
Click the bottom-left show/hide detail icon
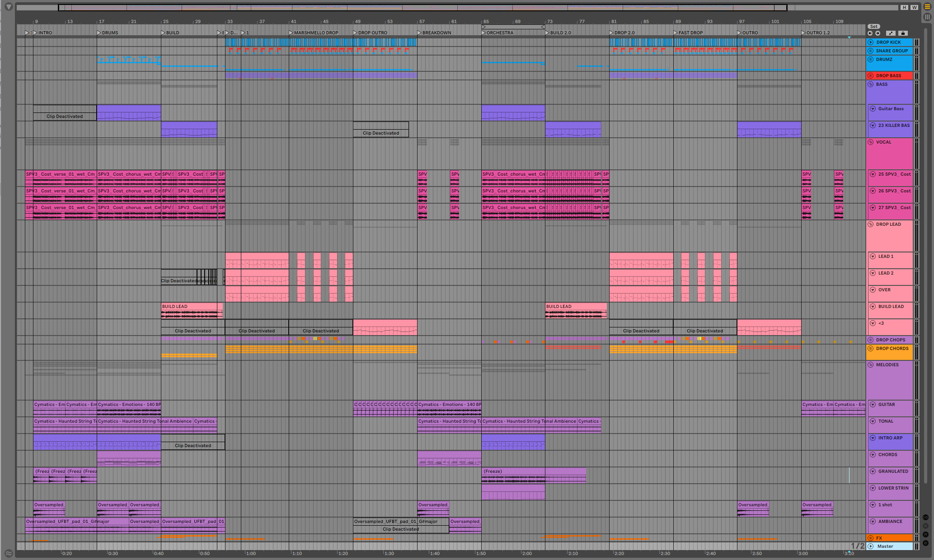click(9, 553)
